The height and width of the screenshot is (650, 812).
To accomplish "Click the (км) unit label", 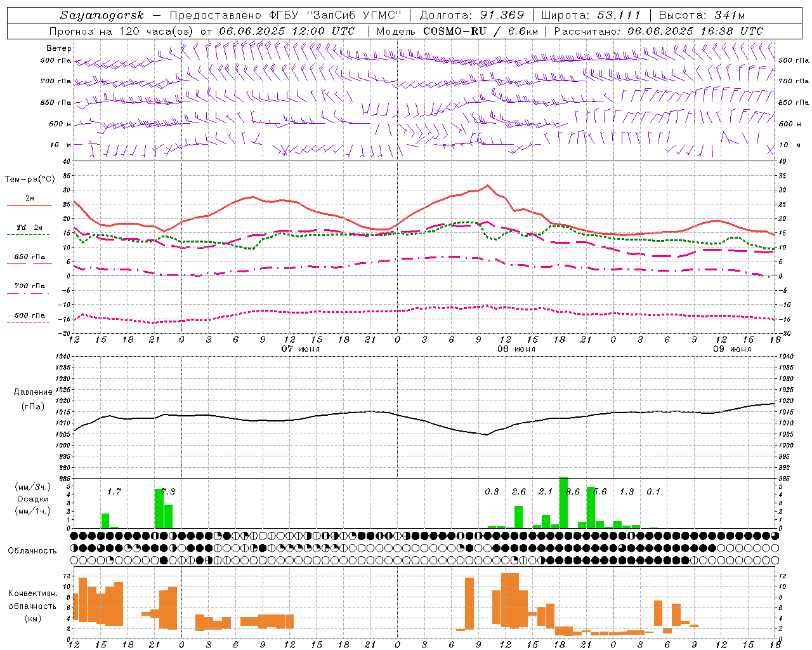I will [x=33, y=618].
